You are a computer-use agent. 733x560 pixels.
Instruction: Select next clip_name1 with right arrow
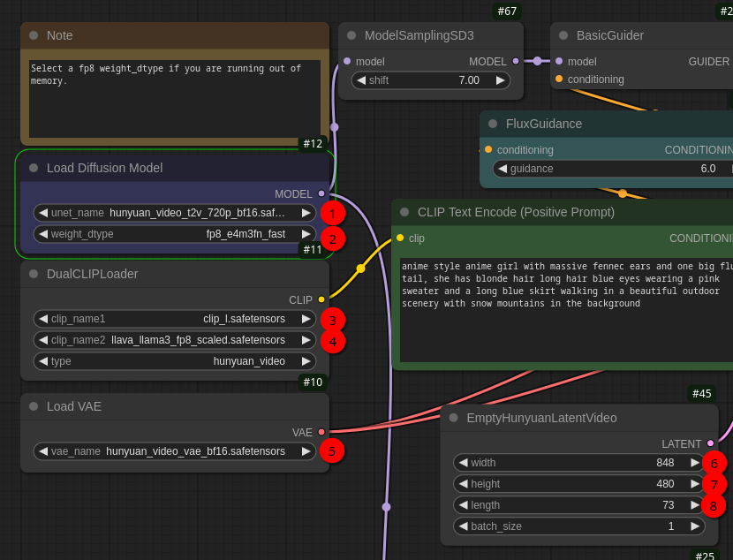(306, 319)
